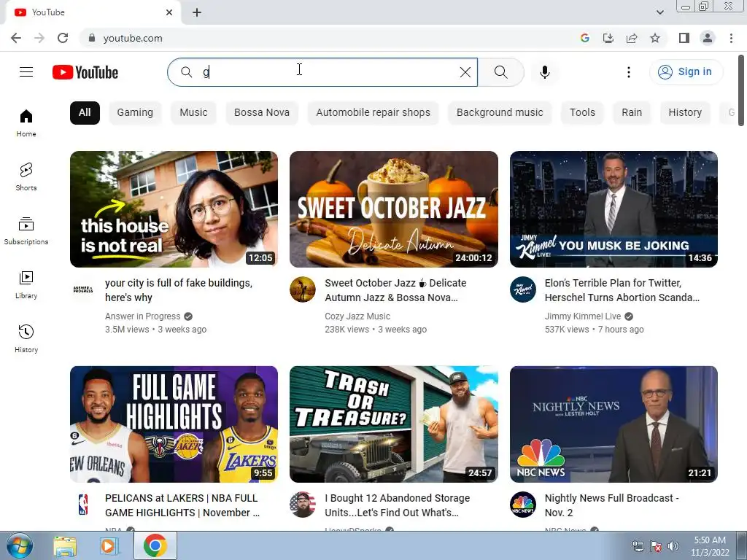The image size is (747, 560).
Task: Open the Chrome profile avatar
Action: tap(708, 38)
